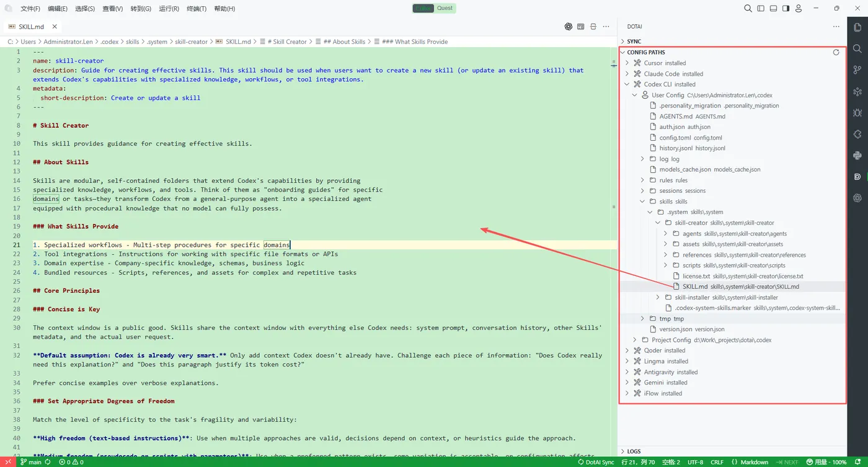Open the Python view in the activity bar
Screen dimensions: 868x467
point(857,155)
